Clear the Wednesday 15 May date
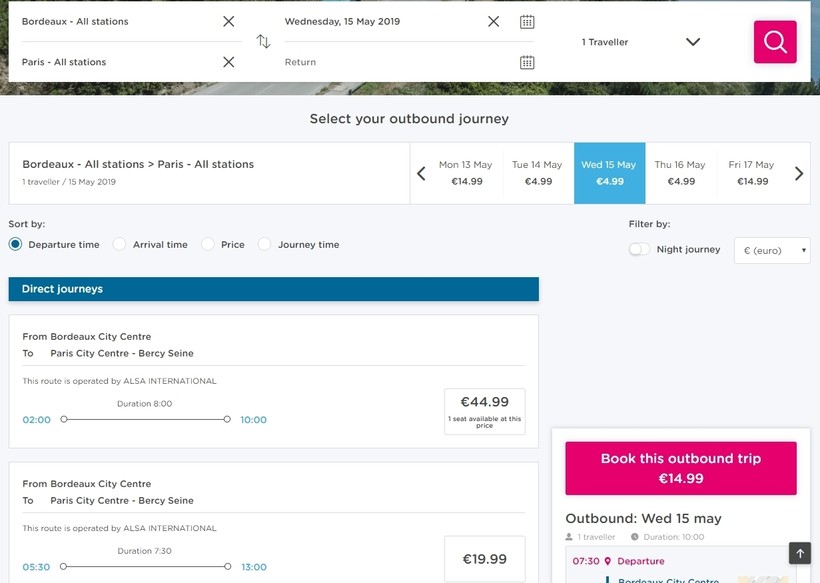 coord(493,21)
